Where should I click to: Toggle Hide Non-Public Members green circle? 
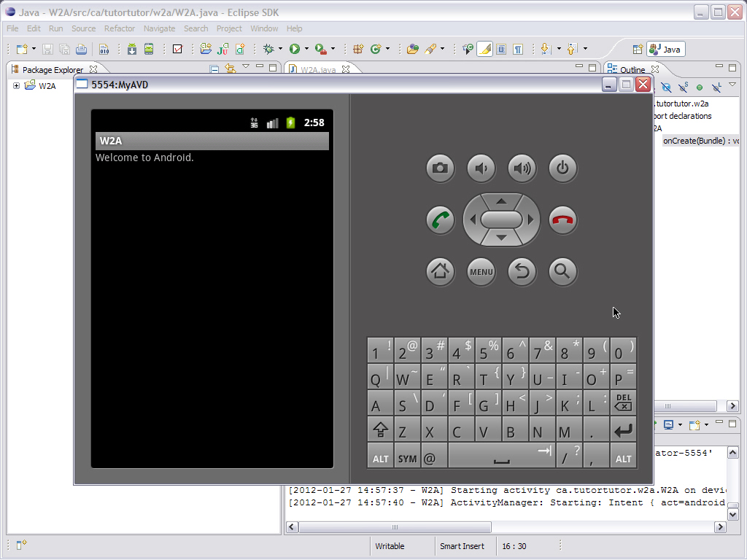tap(700, 87)
